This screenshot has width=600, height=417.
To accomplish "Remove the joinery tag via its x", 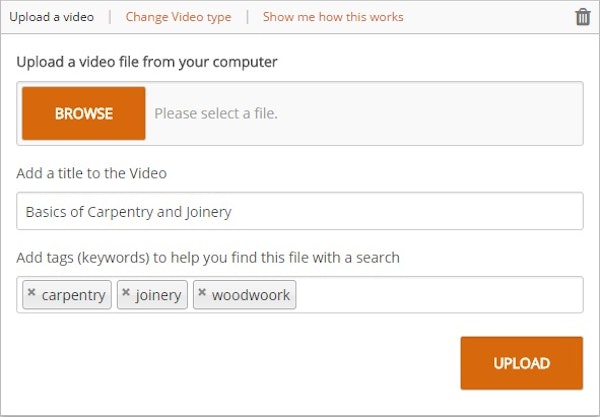I will click(126, 293).
